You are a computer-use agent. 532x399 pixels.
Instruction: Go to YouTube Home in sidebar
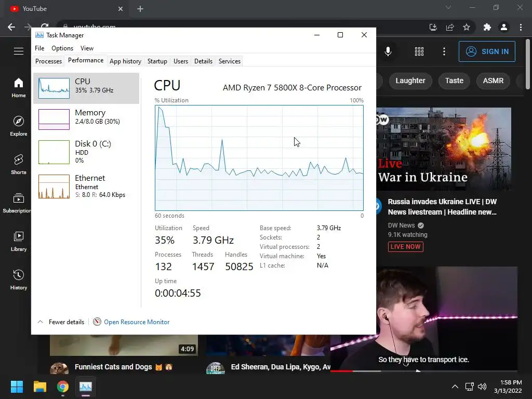pyautogui.click(x=18, y=87)
